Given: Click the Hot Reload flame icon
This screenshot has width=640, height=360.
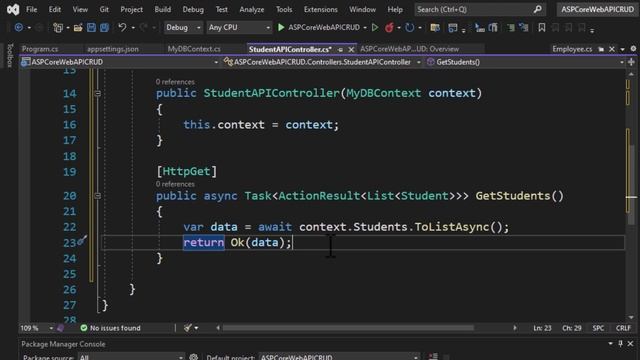Looking at the screenshot, I should tap(389, 27).
